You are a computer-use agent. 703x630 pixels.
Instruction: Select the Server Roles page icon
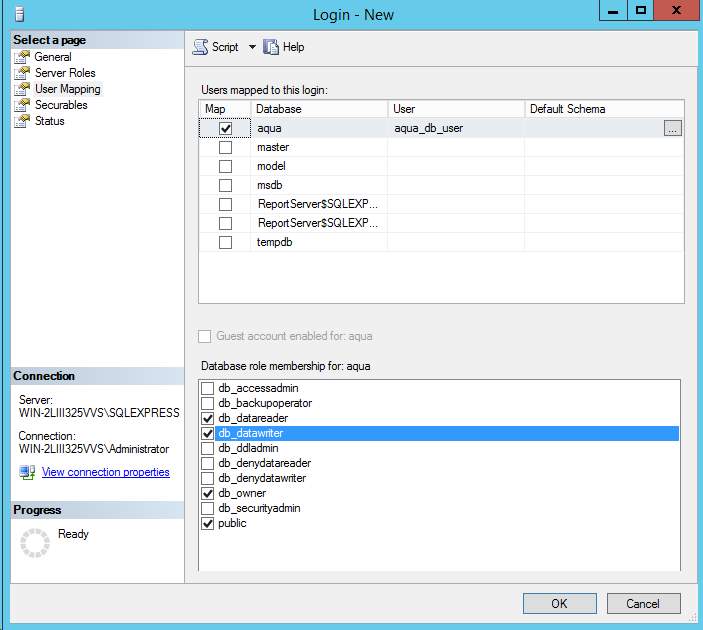pyautogui.click(x=22, y=73)
